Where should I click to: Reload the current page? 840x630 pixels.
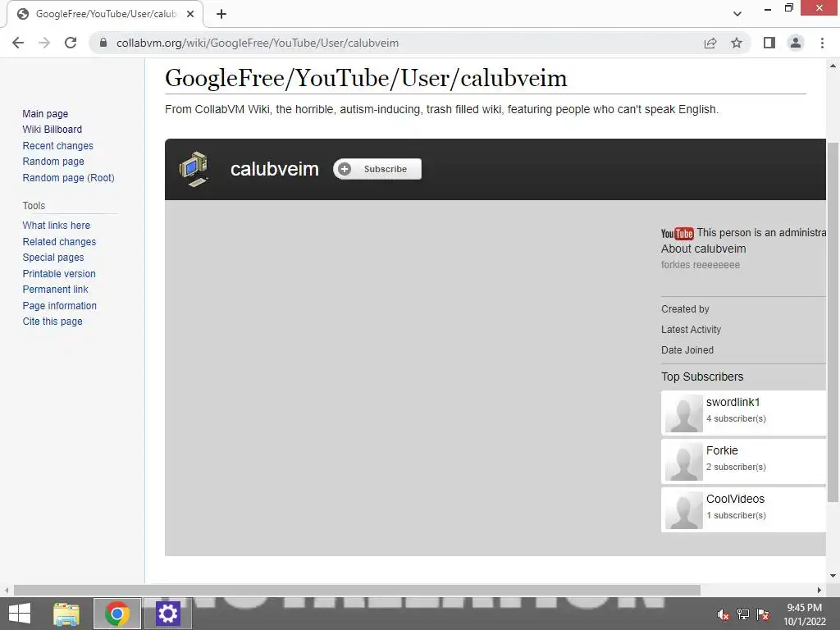[71, 43]
